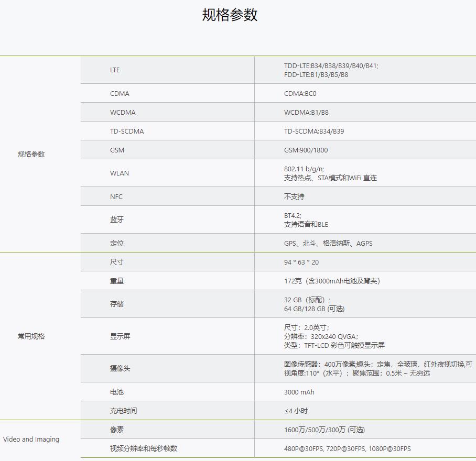Image resolution: width=476 pixels, height=461 pixels.
Task: Select the 定位 GPS、北斗 value
Action: [x=328, y=244]
